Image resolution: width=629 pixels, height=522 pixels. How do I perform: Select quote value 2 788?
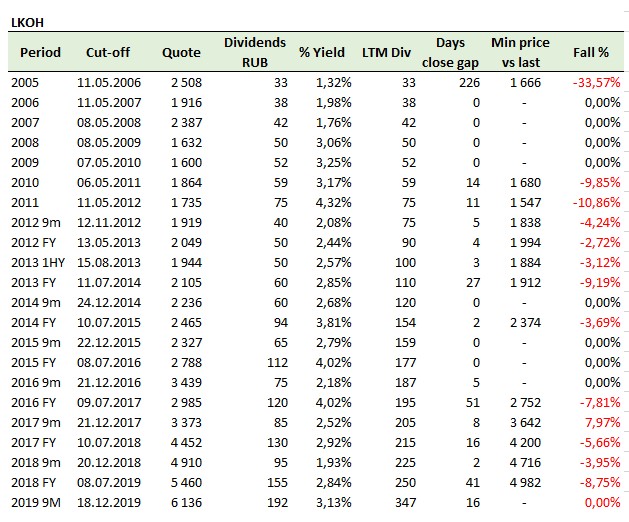click(x=187, y=363)
